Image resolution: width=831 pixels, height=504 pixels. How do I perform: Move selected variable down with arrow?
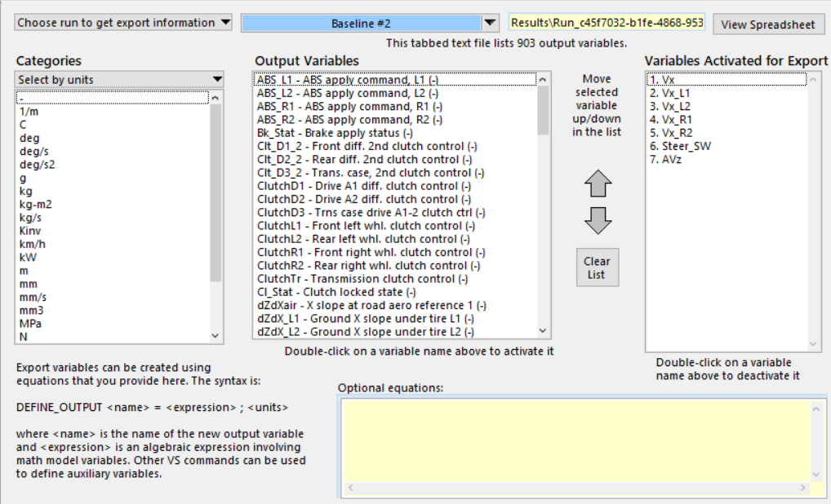(x=598, y=220)
